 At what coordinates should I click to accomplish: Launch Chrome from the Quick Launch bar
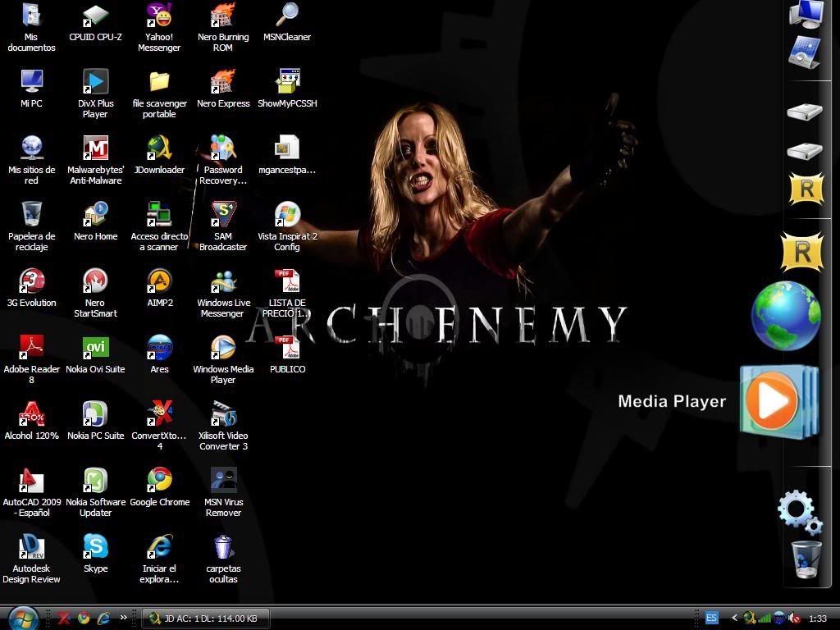[84, 619]
